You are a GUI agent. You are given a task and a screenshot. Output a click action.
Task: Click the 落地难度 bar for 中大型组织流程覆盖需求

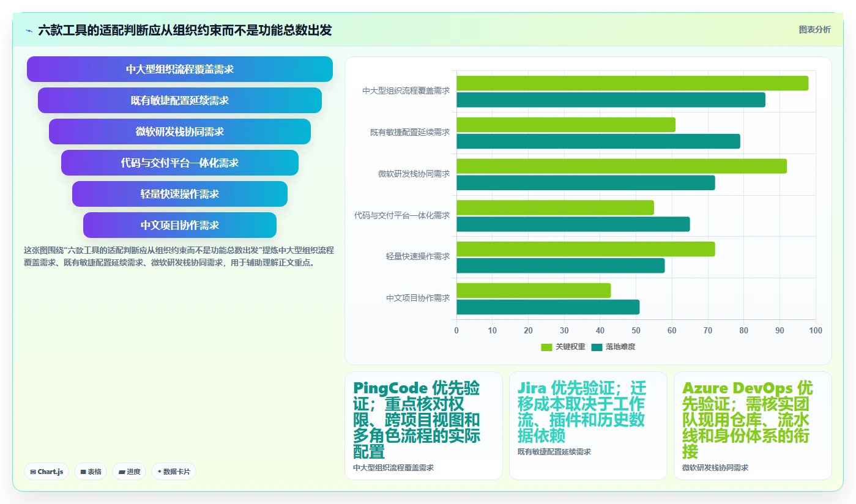[611, 100]
